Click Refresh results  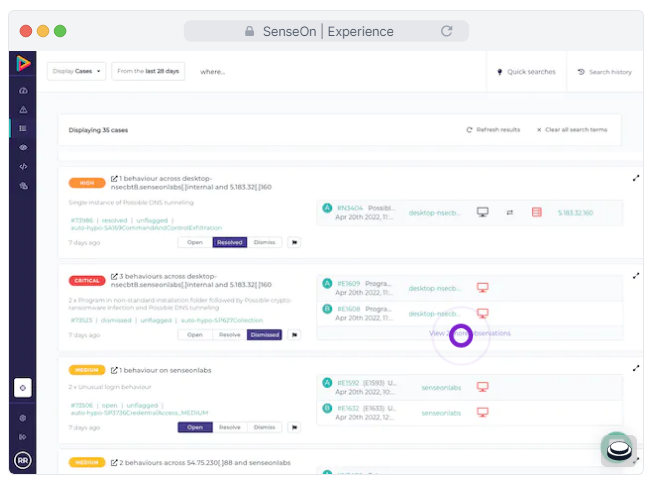[494, 130]
